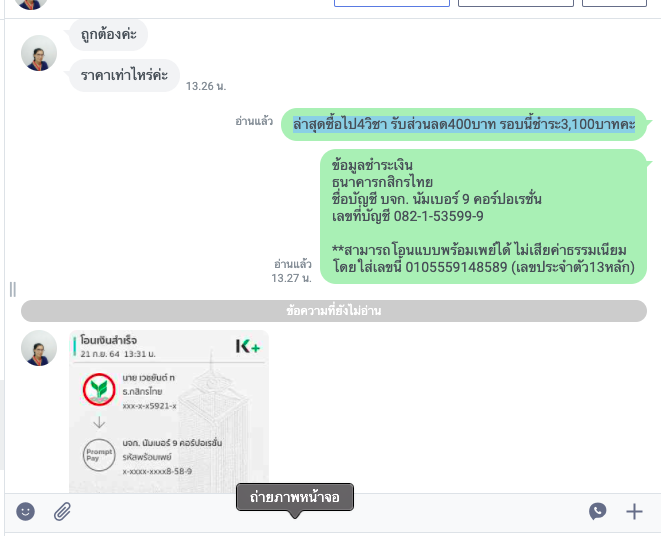Open the โอนเงินสำเร็จ transfer slip image

coord(169,412)
